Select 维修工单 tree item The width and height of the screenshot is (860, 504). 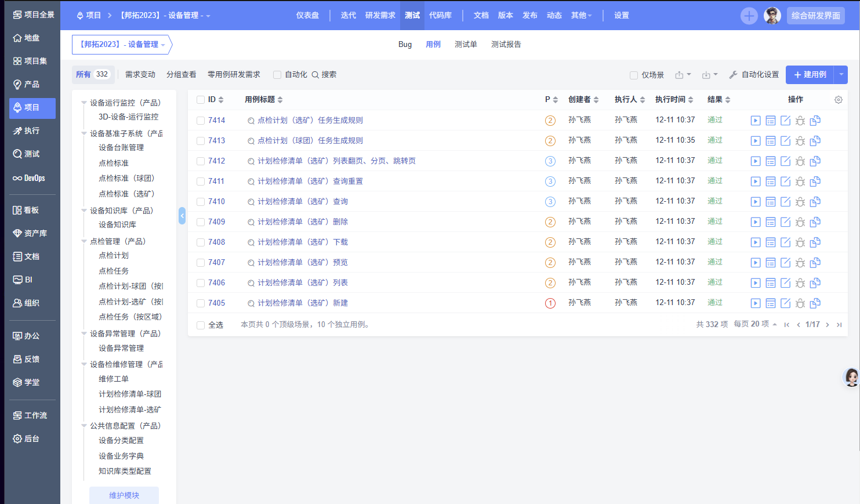pos(114,379)
